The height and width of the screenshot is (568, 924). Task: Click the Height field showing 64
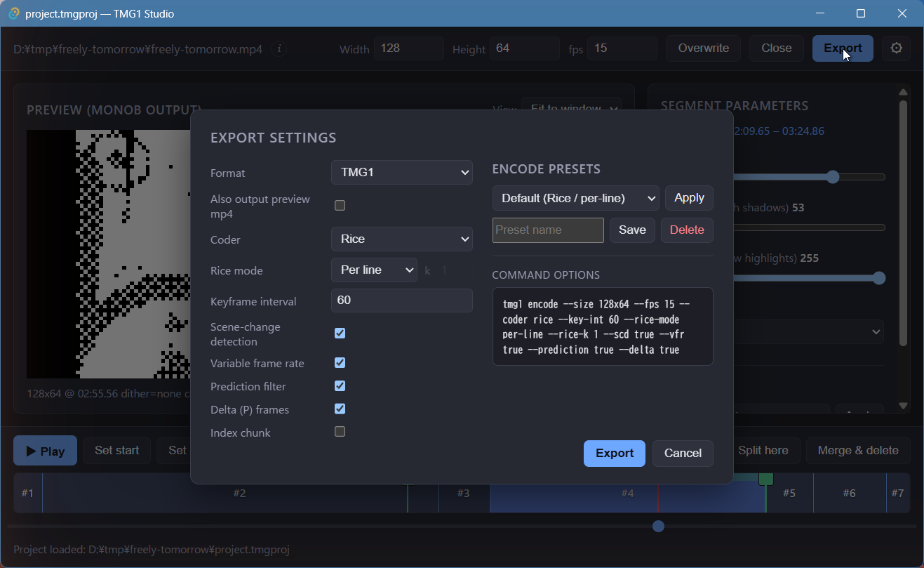tap(525, 48)
